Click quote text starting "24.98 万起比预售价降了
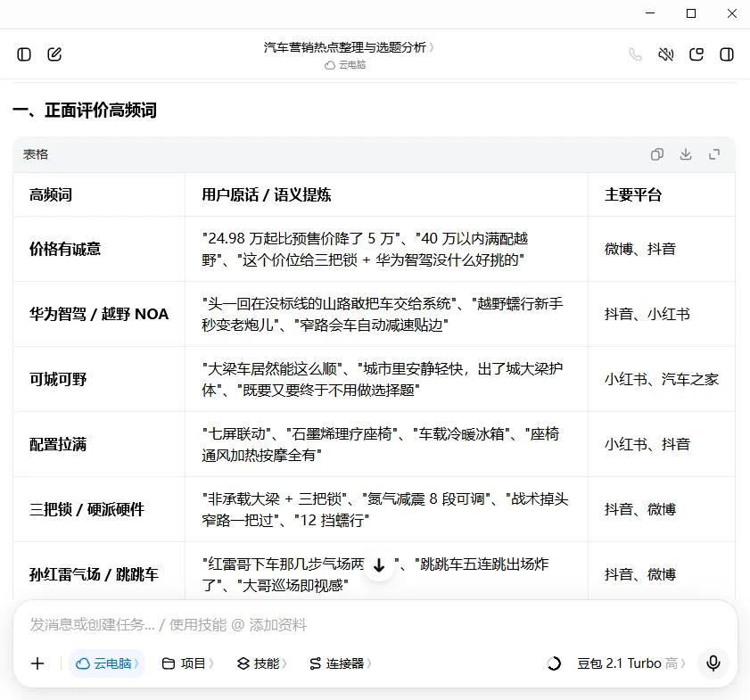Screen dimensions: 750x700 [365, 249]
